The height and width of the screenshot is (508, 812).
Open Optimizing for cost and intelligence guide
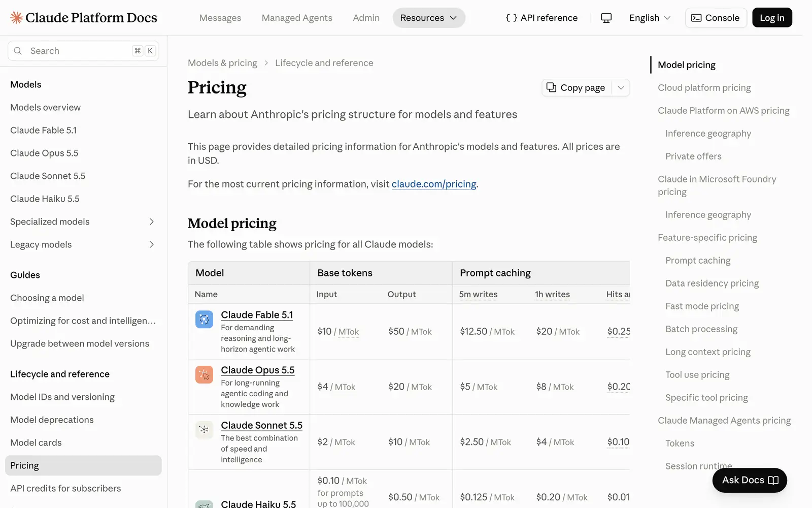[x=83, y=321]
